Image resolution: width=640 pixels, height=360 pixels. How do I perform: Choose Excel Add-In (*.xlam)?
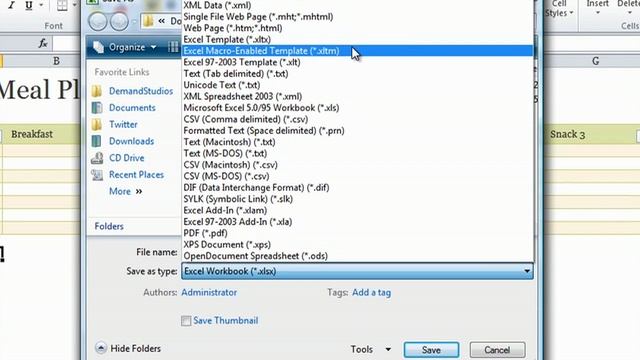pos(357,211)
